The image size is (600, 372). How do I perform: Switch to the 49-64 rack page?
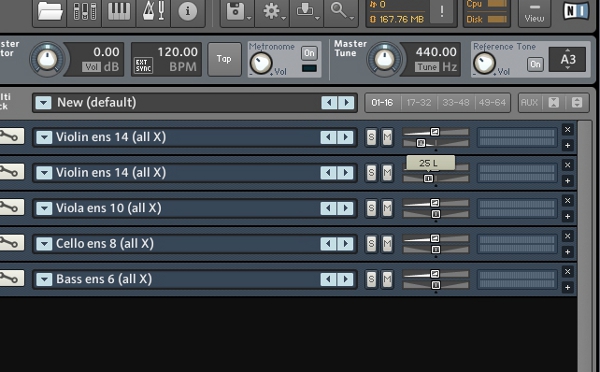point(492,103)
